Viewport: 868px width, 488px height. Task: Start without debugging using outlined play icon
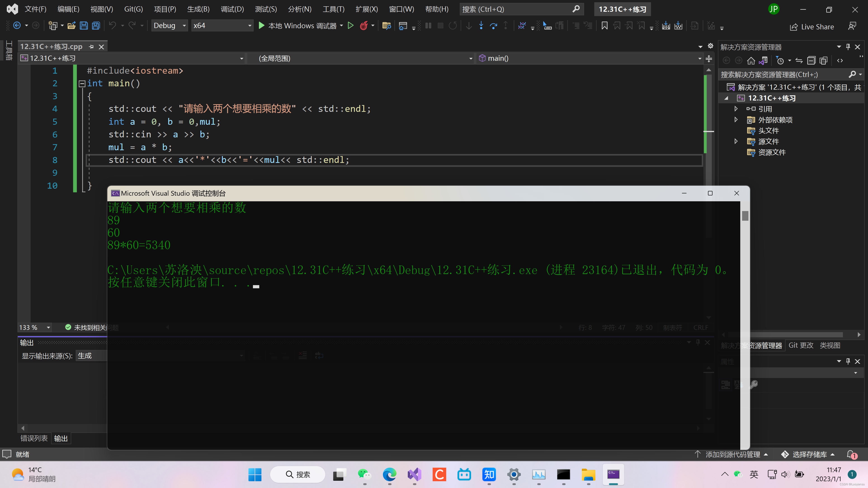point(350,26)
